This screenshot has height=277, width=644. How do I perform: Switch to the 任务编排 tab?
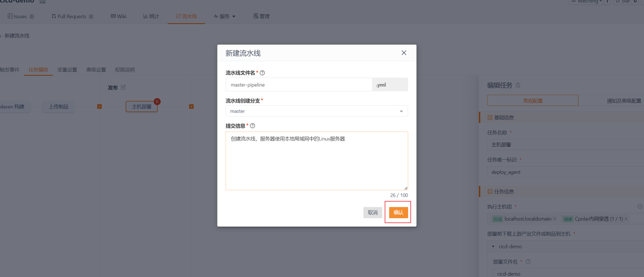pos(38,70)
